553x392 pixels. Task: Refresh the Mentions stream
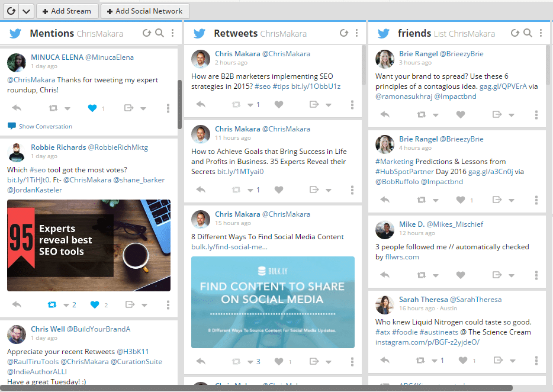coord(146,33)
